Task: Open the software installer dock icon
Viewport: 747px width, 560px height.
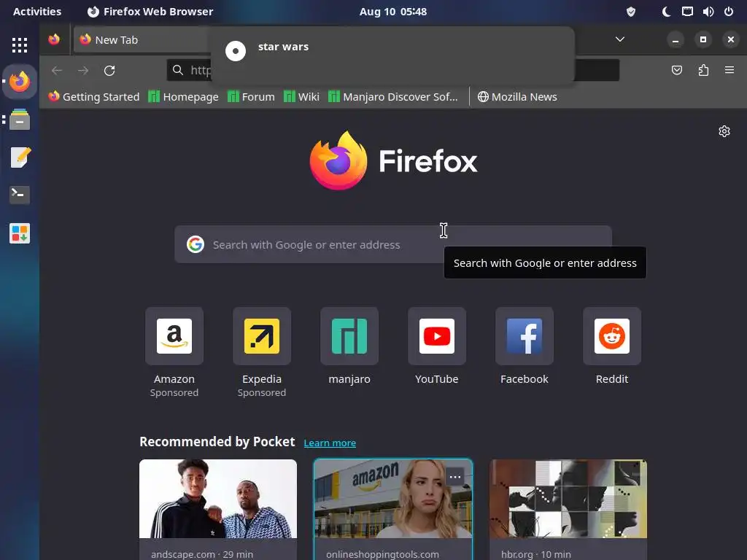Action: click(20, 233)
